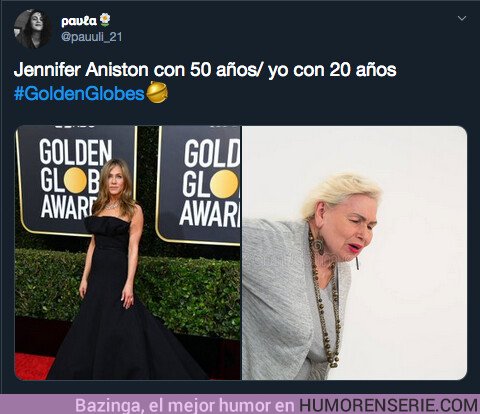Click the golden globe emoji after the hashtag
This screenshot has width=480, height=414.
tap(157, 92)
